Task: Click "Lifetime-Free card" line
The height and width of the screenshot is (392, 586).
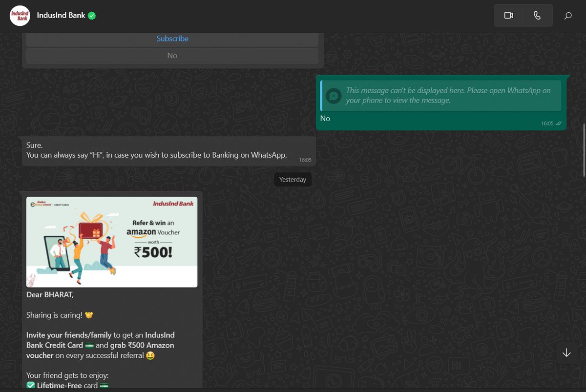Action: coord(67,386)
